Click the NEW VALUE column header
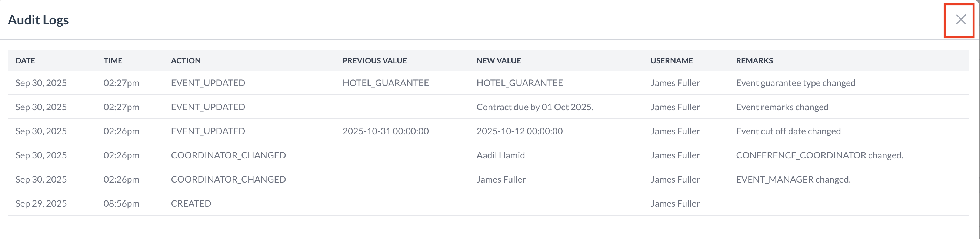 499,60
